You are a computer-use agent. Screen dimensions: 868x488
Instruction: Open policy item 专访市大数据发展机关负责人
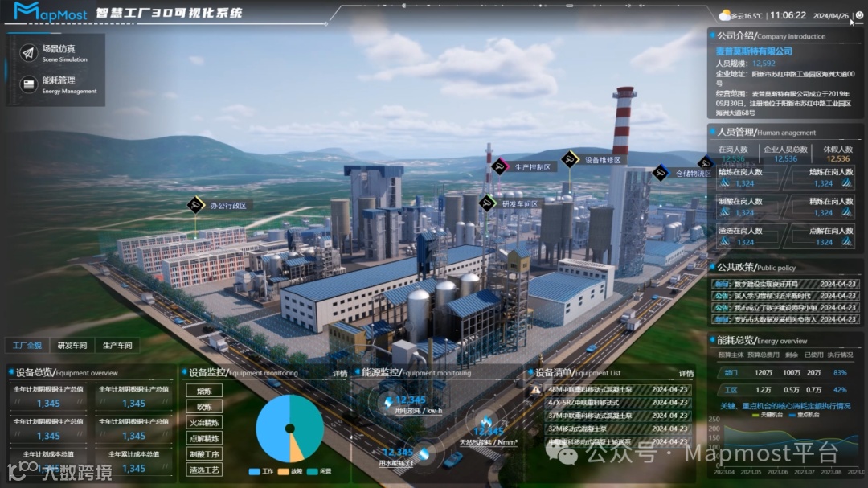785,320
